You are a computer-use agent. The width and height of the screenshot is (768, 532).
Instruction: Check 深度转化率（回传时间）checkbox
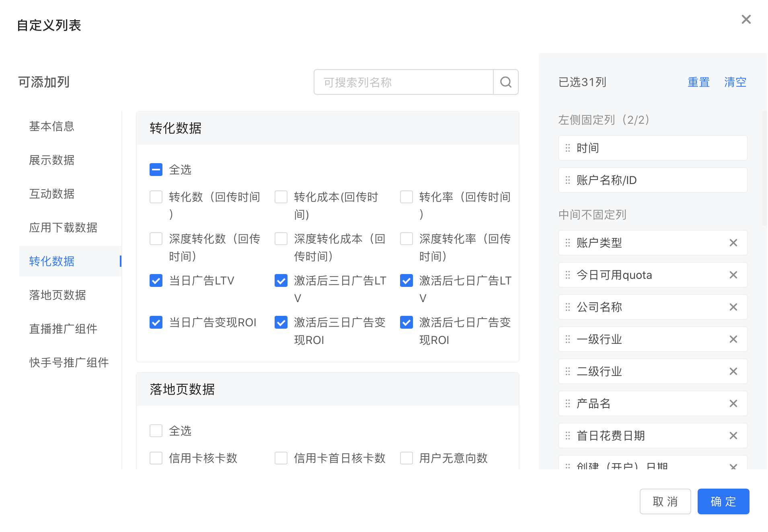[407, 239]
